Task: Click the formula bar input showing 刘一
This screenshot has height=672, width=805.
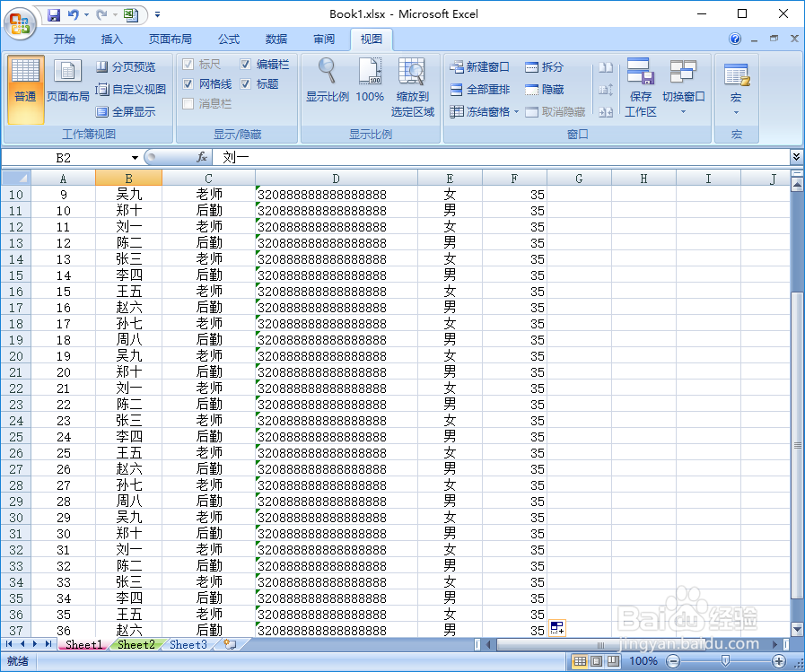Action: (x=501, y=157)
